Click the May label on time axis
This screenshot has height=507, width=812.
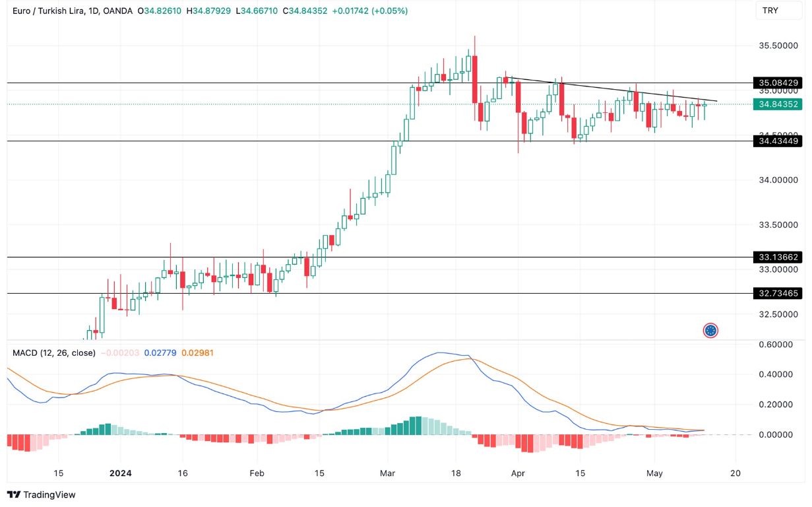point(654,473)
